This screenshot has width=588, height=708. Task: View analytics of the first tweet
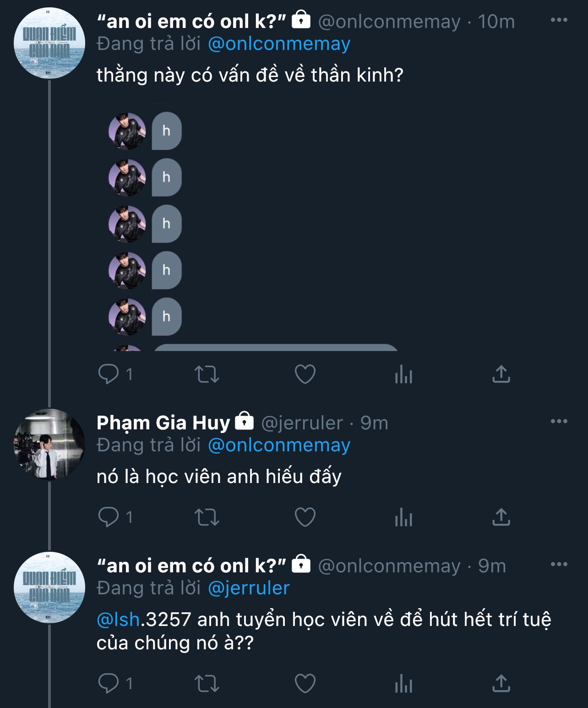403,374
